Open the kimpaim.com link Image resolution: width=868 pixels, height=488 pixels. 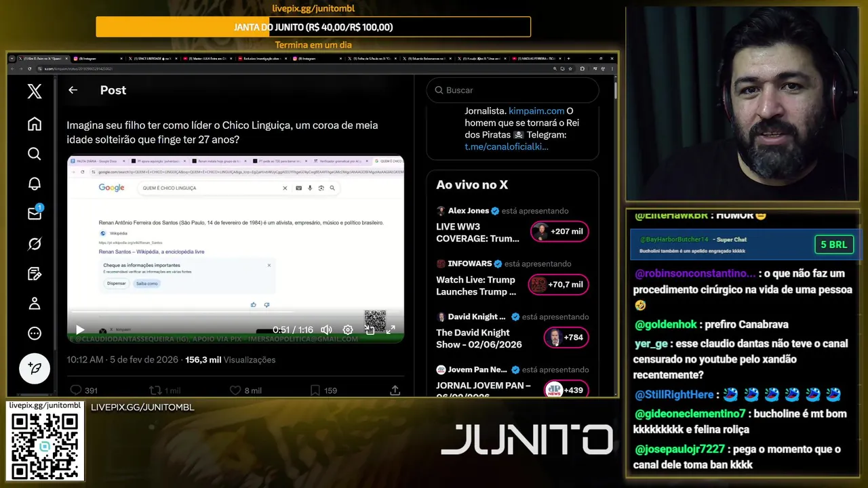[536, 110]
